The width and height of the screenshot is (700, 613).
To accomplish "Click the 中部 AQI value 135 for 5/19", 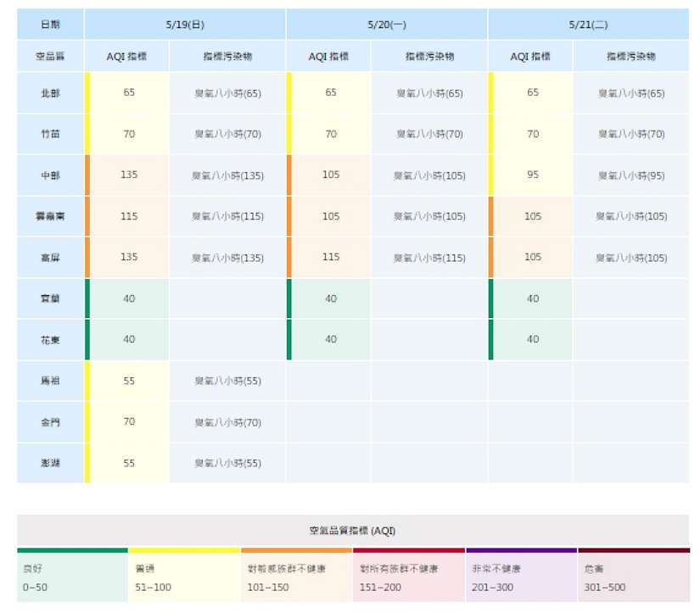I will (129, 176).
